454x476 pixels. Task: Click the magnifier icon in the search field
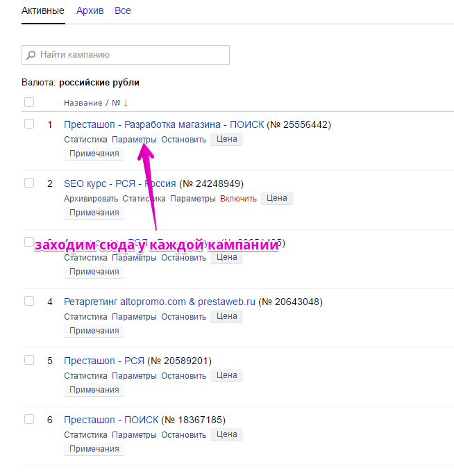[x=31, y=54]
